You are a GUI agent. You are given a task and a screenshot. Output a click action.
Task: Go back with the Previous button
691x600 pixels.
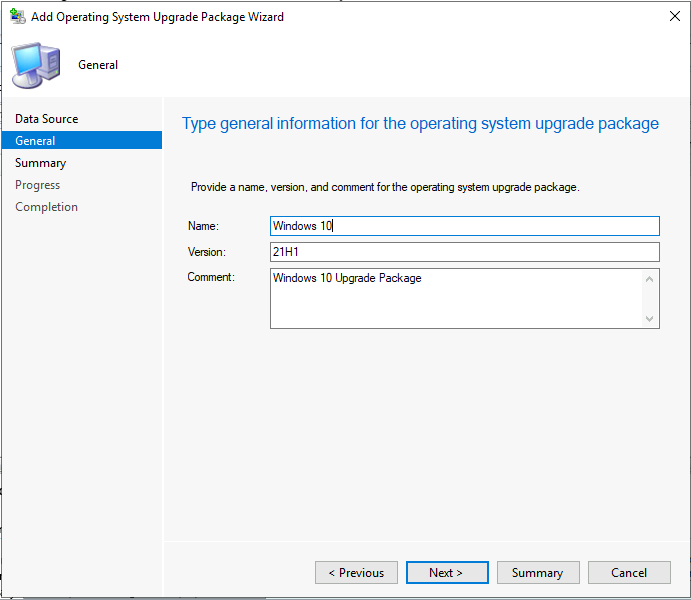[x=356, y=573]
